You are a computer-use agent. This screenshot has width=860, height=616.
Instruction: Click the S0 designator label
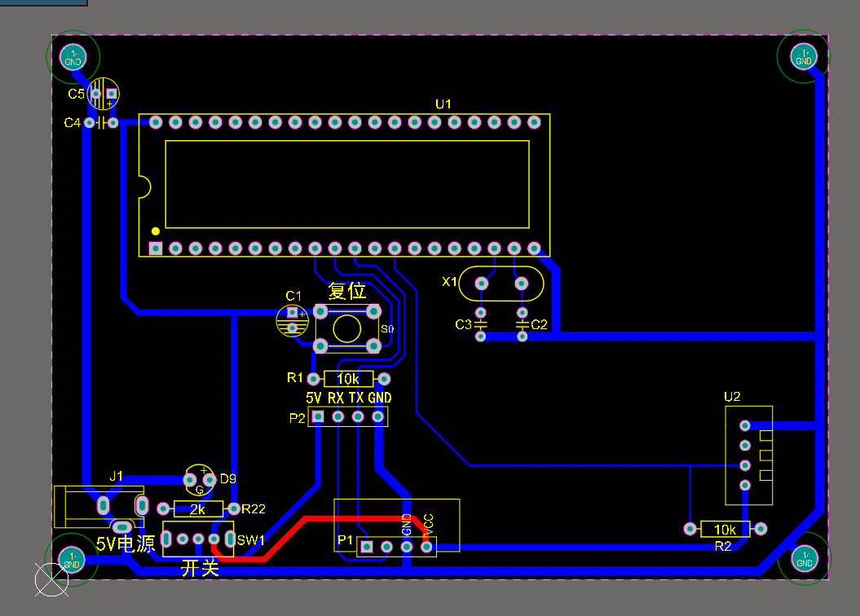pos(387,329)
